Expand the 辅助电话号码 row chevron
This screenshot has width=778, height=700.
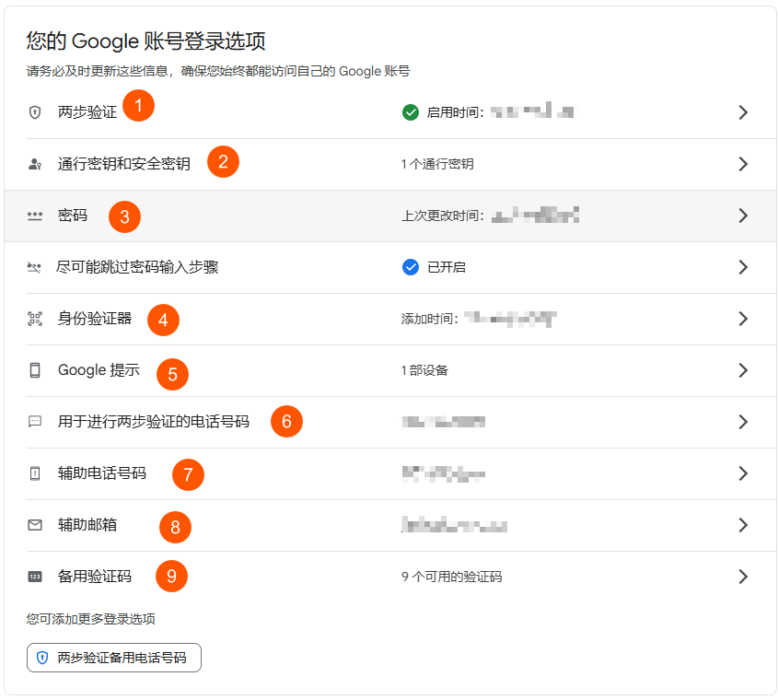[x=743, y=473]
